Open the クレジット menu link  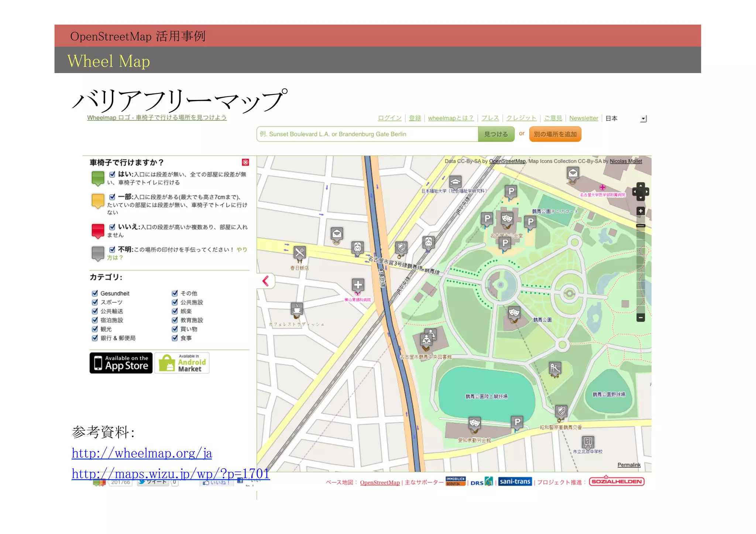tap(521, 118)
